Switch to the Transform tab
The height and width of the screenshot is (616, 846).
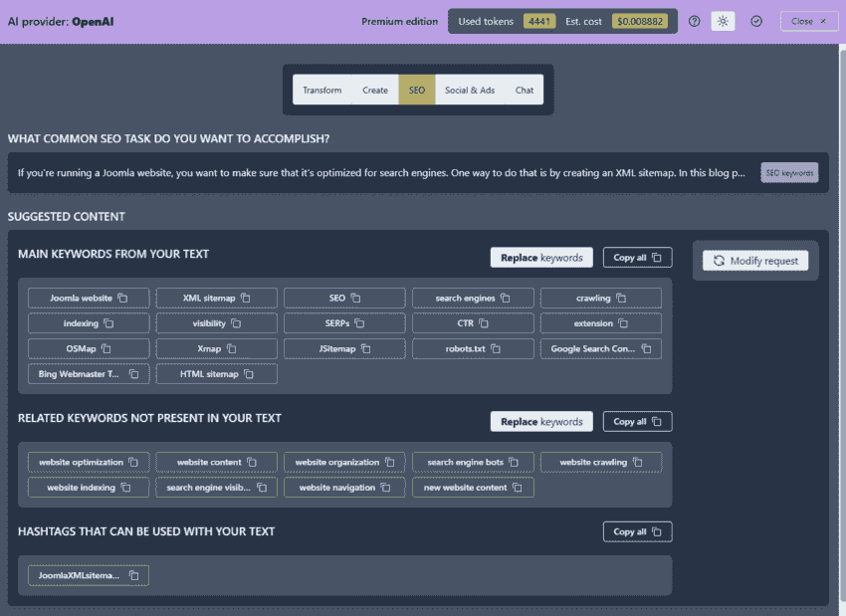321,90
